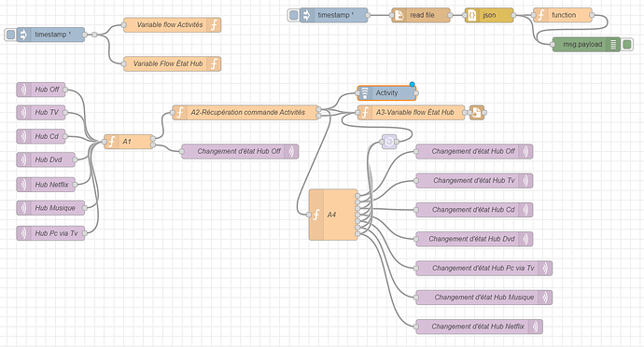
Task: Select Changement d'état Hub Off node wired to A1
Action: pyautogui.click(x=240, y=151)
